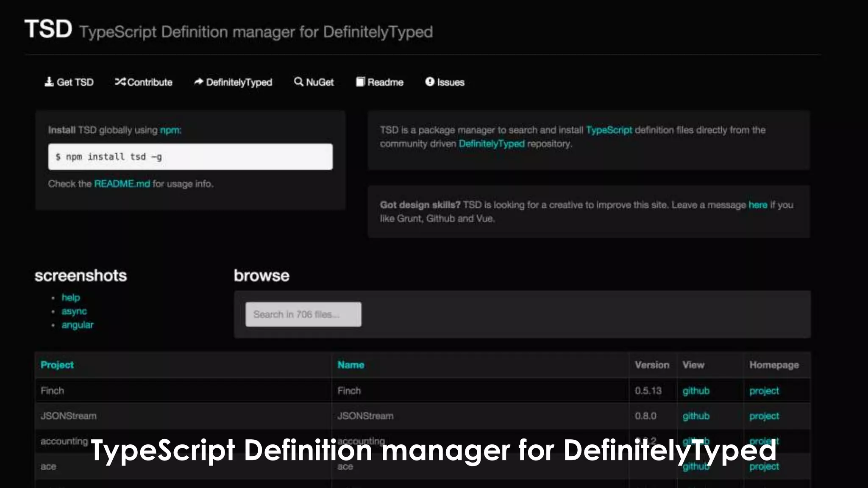Sort table by Project column header

[x=57, y=365]
